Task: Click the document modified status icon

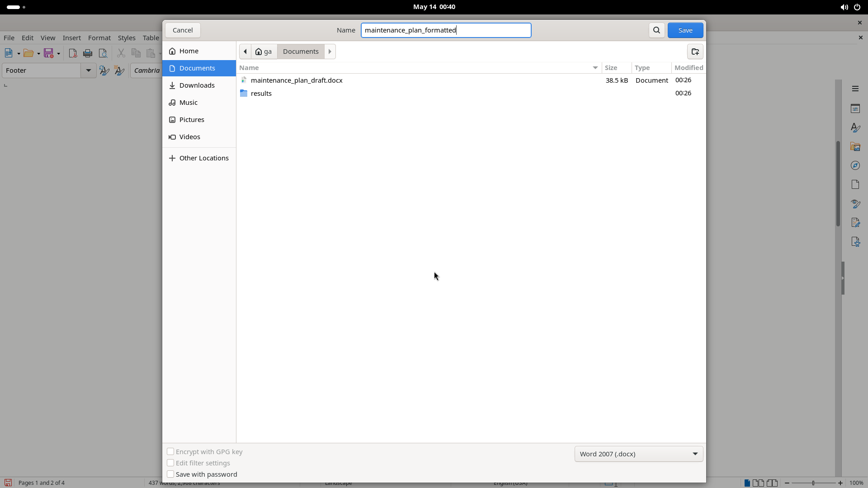Action: pos(8,483)
